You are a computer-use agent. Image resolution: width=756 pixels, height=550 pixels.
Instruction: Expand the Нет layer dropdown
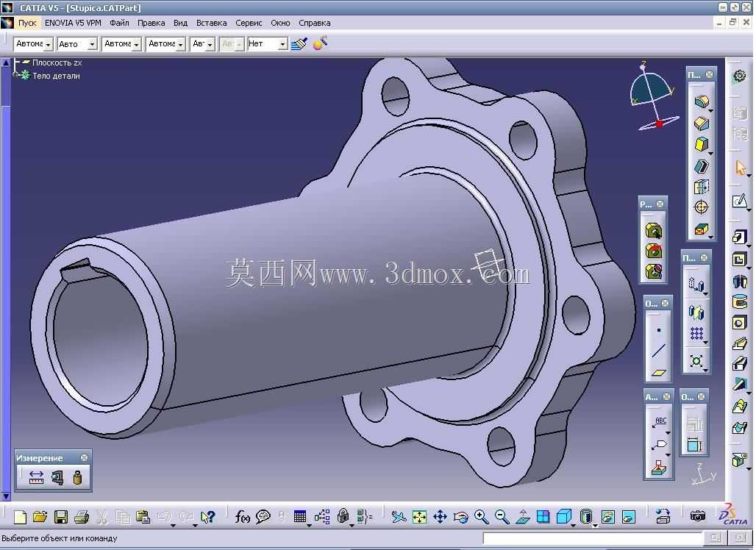pyautogui.click(x=282, y=44)
